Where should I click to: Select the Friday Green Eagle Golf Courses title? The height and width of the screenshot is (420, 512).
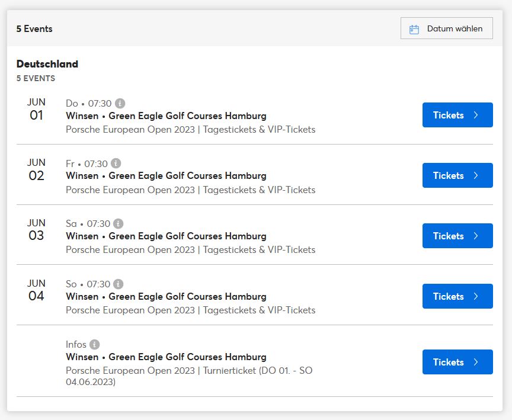pyautogui.click(x=166, y=176)
